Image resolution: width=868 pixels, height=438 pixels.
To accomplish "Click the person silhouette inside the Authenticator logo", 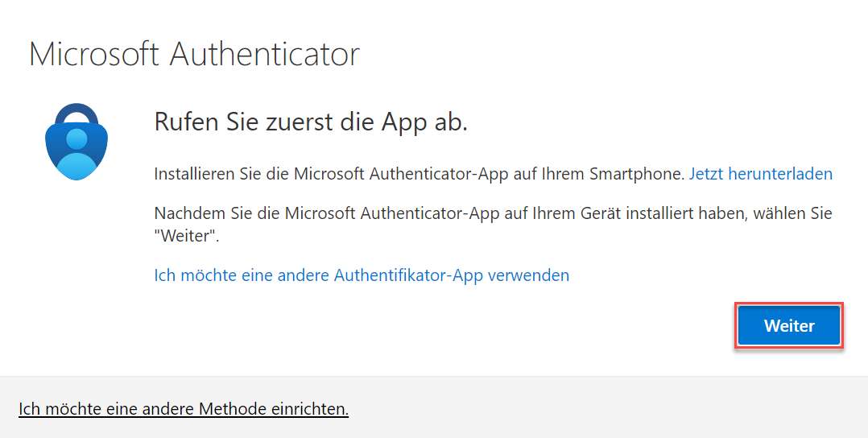I will coord(76,153).
